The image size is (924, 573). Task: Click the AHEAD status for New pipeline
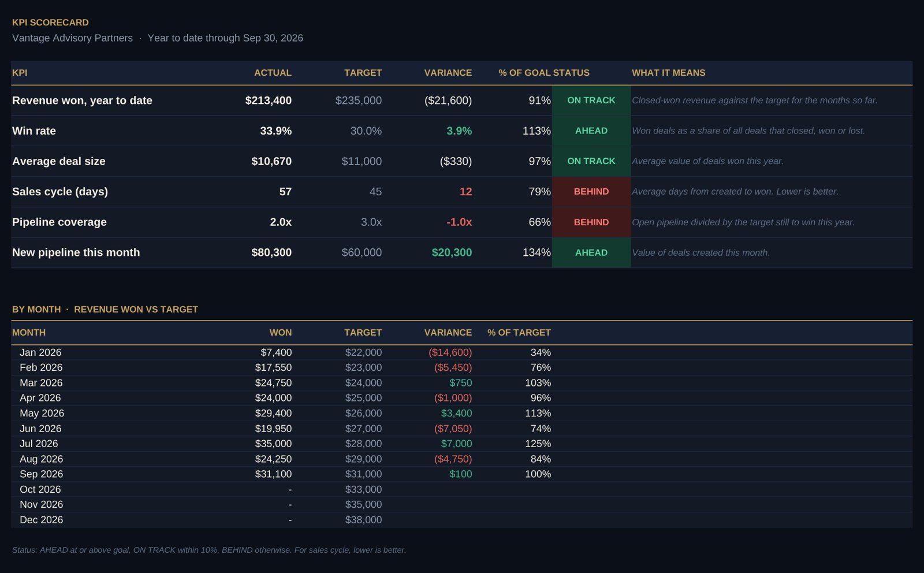tap(591, 252)
